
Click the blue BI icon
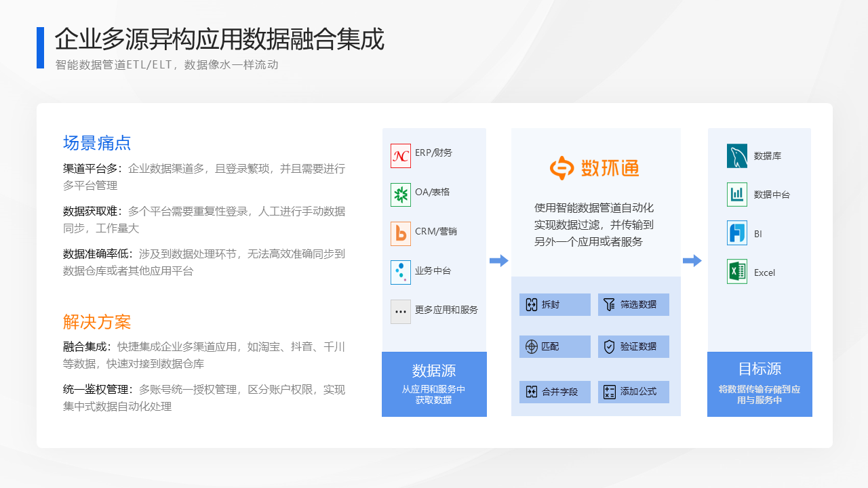coord(737,233)
